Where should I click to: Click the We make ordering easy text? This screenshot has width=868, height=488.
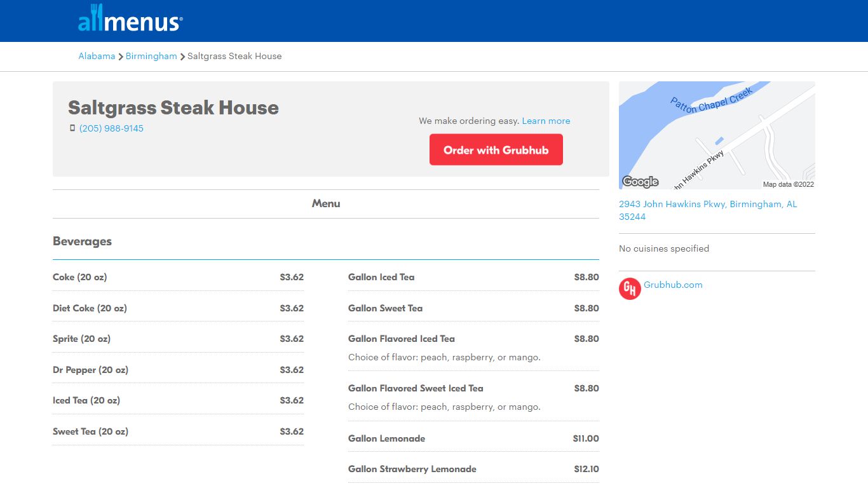pyautogui.click(x=469, y=121)
